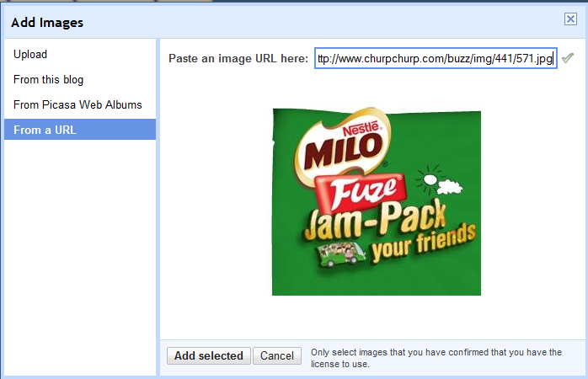
Task: Switch to From Picasa Web Albums
Action: pos(78,104)
